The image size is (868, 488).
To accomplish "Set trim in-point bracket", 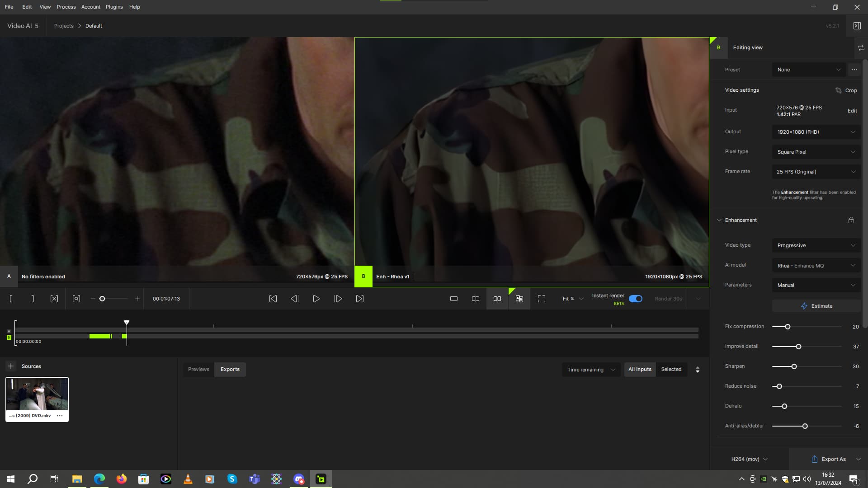I will (11, 299).
